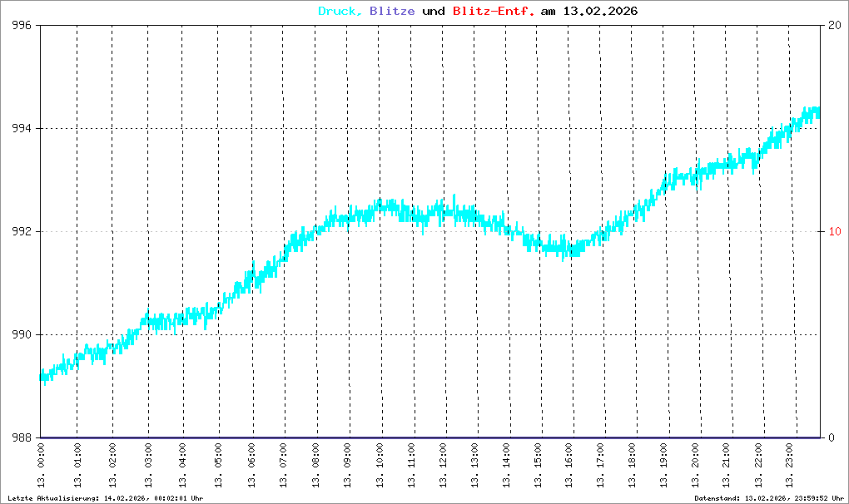Click left axis value 988

coord(22,437)
